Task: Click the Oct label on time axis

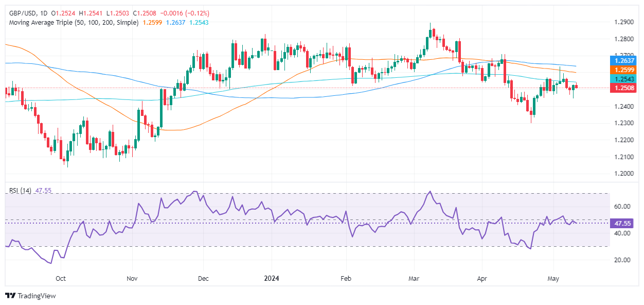Action: point(61,278)
